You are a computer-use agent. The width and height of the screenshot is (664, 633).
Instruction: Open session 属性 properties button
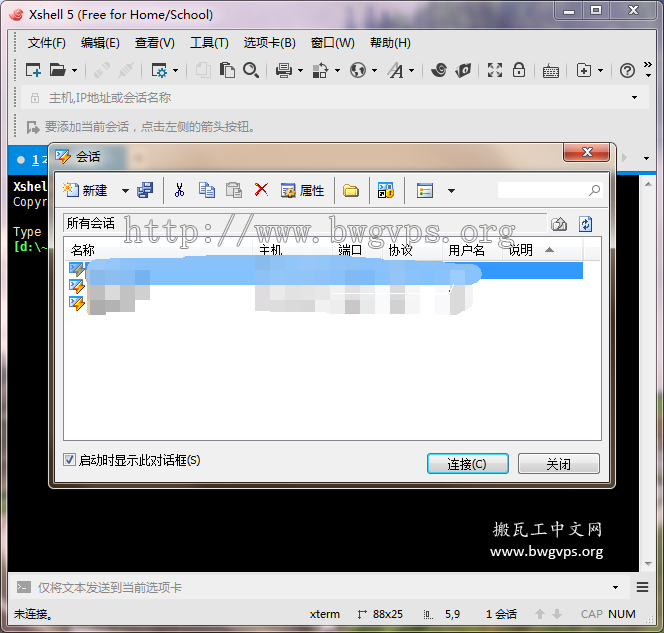(302, 191)
